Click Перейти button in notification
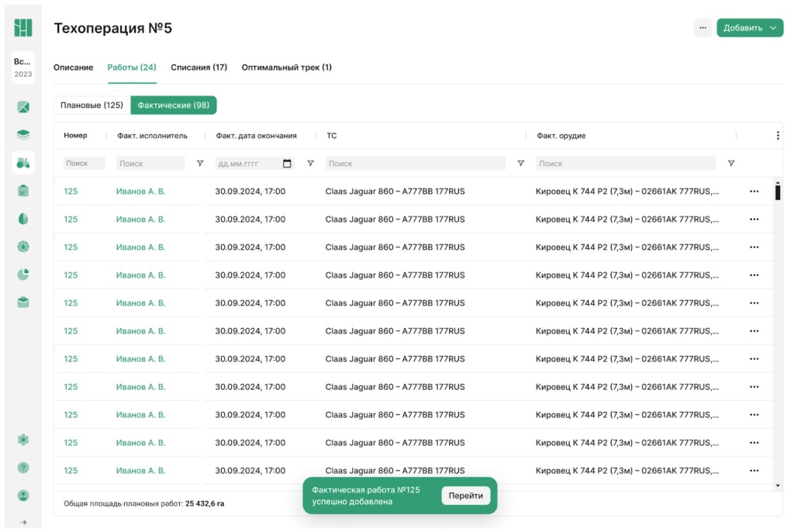 465,496
